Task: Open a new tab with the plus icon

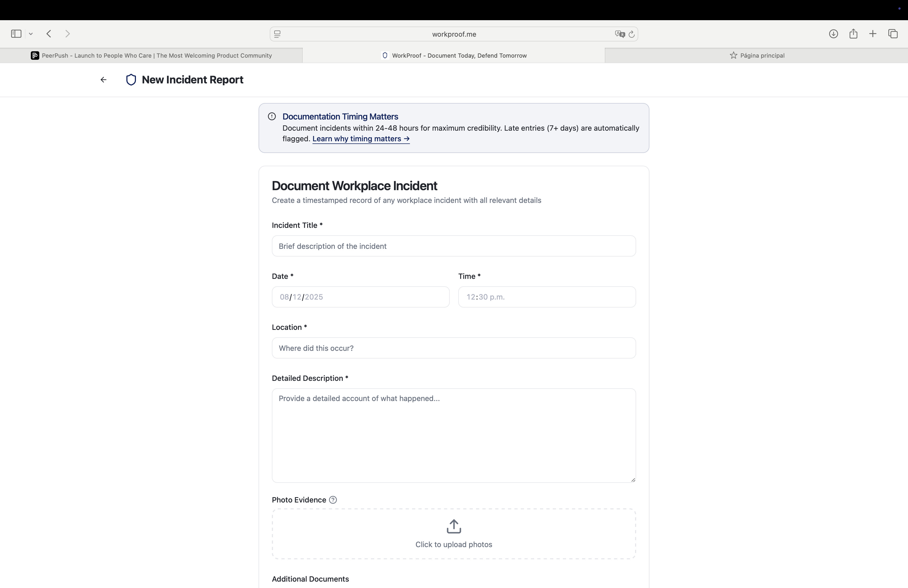Action: pos(873,33)
